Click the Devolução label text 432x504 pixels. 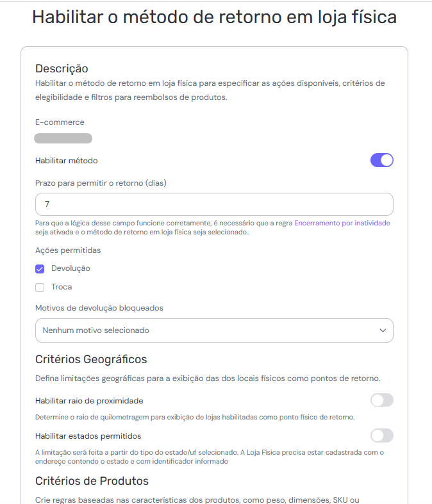pos(71,268)
